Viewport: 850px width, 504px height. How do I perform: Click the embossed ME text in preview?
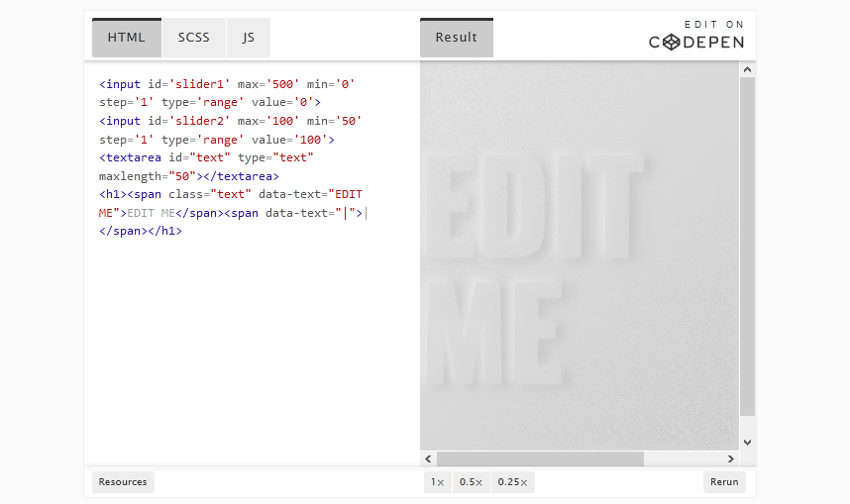[492, 333]
